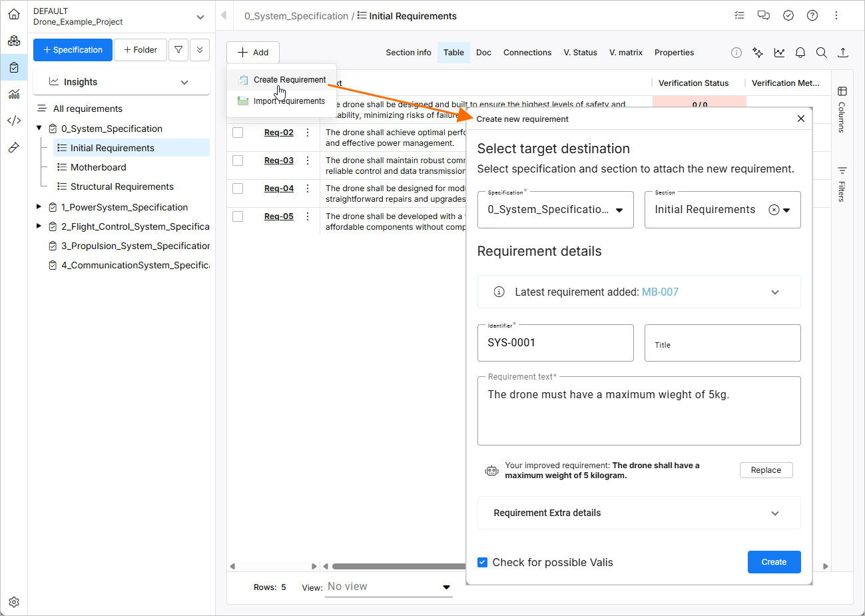Open notifications via the bell icon

[800, 52]
